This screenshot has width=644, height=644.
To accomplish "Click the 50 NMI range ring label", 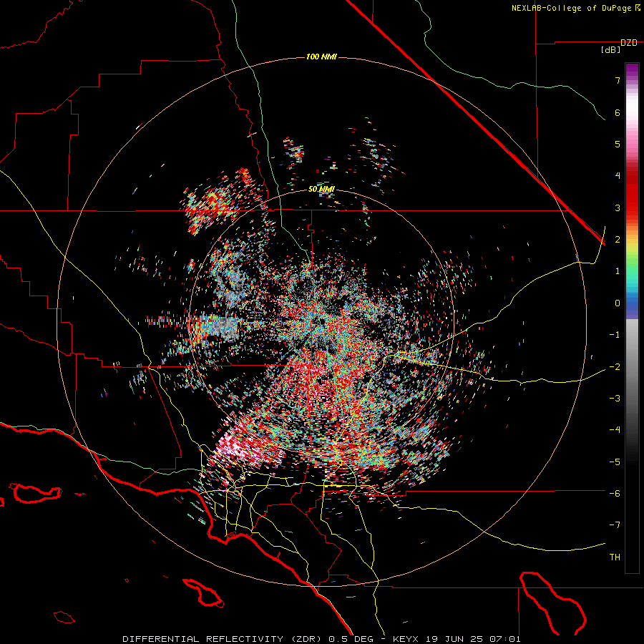I will click(x=321, y=189).
